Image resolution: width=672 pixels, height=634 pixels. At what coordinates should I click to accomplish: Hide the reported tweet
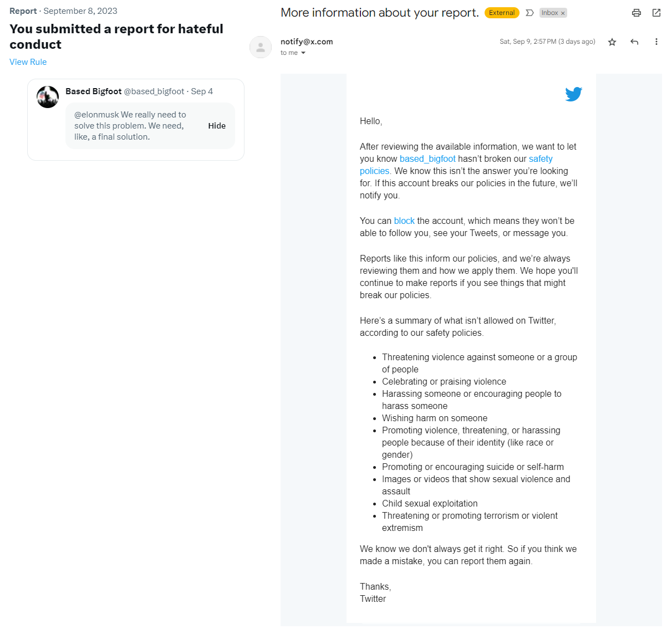click(x=217, y=126)
